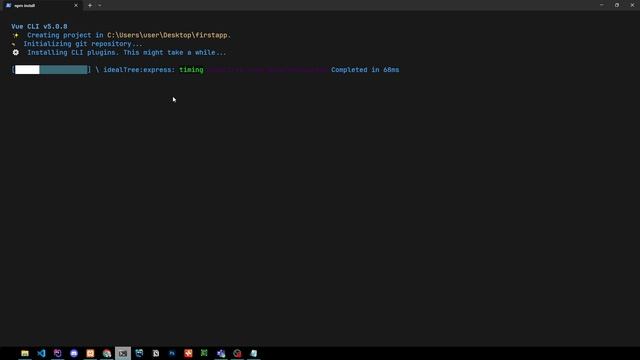Click the active Terminal taskbar icon

[x=123, y=353]
